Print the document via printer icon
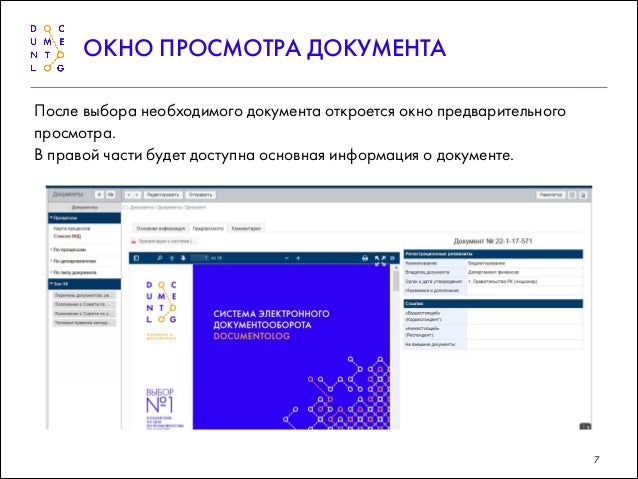Viewport: 638px width, 479px height. click(365, 258)
